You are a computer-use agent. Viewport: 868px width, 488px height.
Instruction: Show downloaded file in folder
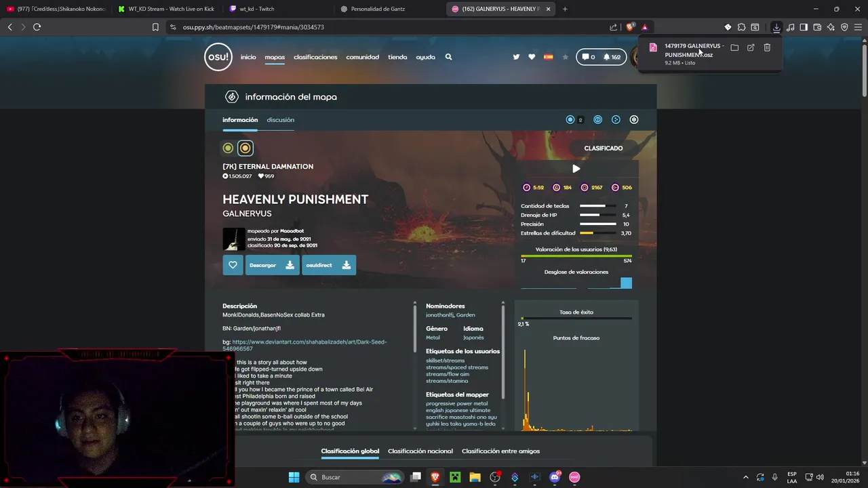coord(734,47)
